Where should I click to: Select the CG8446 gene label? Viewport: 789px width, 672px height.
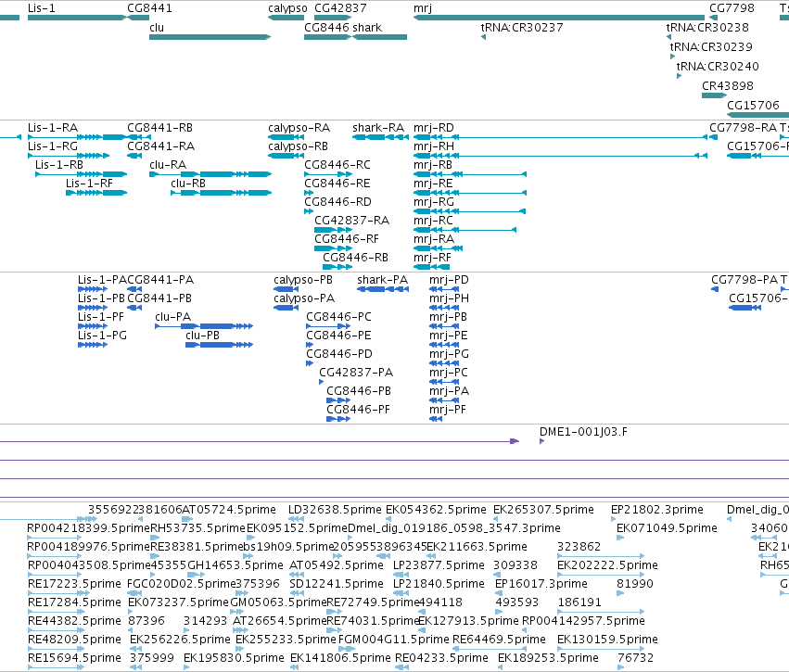click(x=326, y=28)
